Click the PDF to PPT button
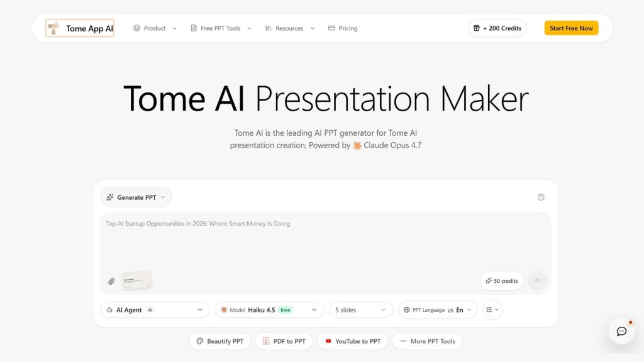Screen dimensions: 644x362 click(284, 341)
